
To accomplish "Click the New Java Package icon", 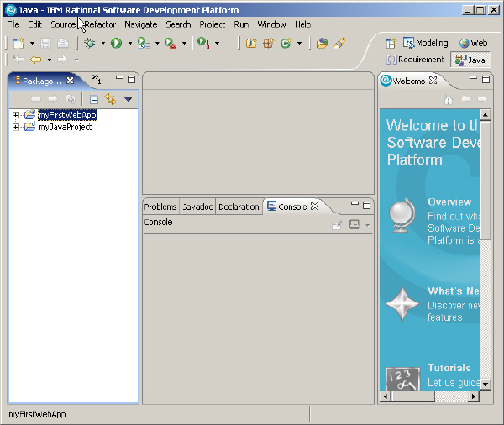I will click(269, 43).
